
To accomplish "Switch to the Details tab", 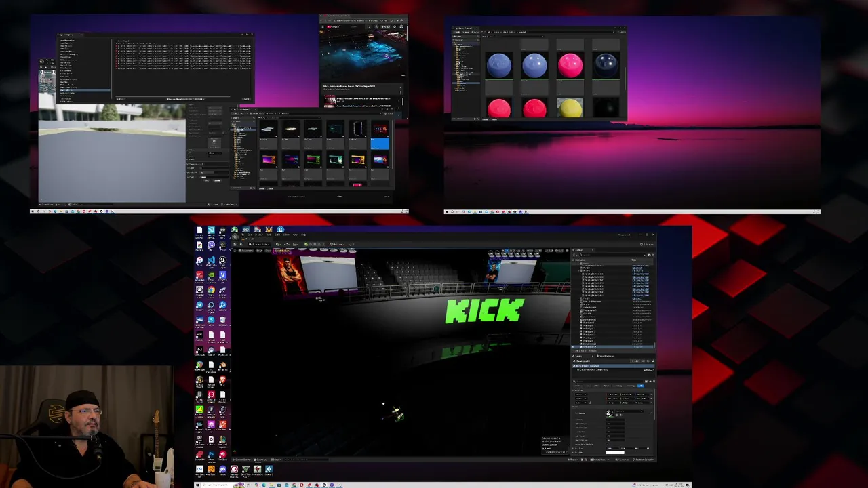I will click(578, 356).
